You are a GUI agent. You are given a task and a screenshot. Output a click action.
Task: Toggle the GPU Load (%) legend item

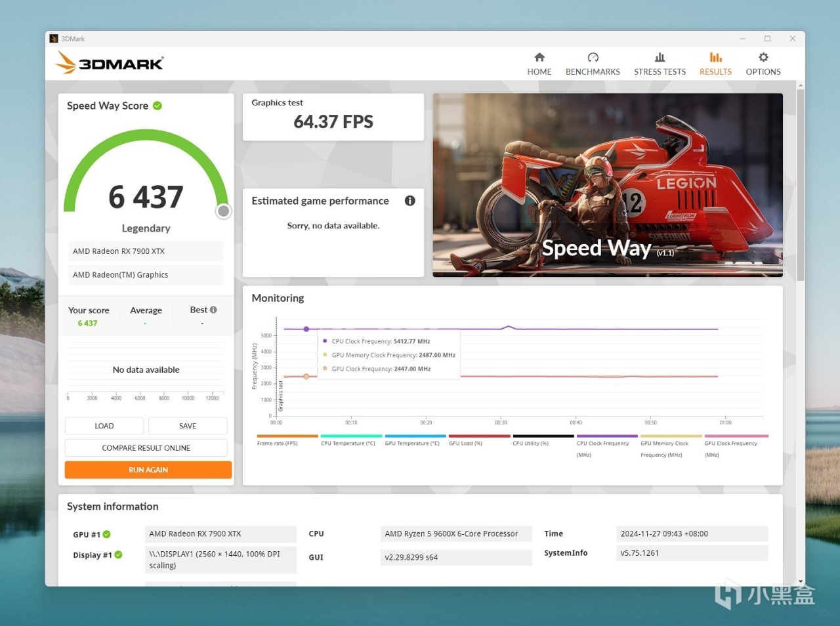[x=479, y=440]
